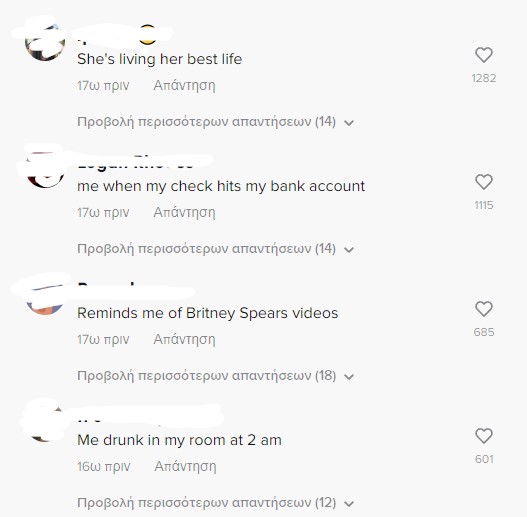This screenshot has width=527, height=517.
Task: Click chevron arrow beside the (12) replies
Action: (x=349, y=504)
